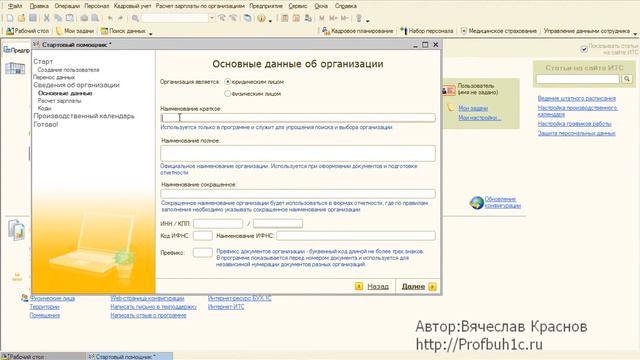Open the Сервис menu
This screenshot has width=640, height=360.
coord(298,6)
